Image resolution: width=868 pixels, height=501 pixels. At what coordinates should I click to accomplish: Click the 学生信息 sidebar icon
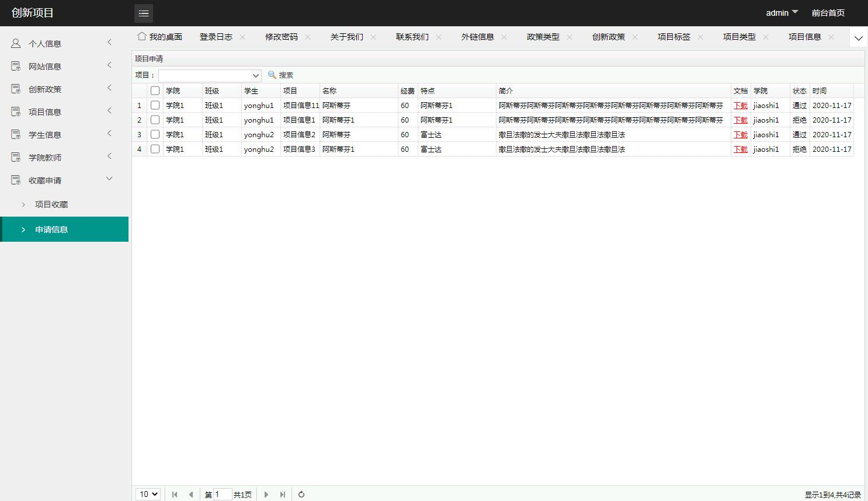click(x=16, y=134)
